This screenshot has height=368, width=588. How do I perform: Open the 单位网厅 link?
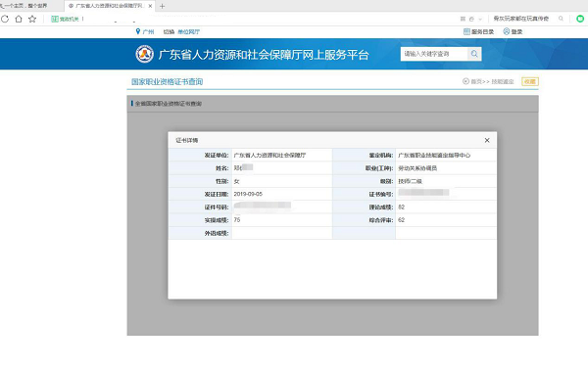[188, 32]
